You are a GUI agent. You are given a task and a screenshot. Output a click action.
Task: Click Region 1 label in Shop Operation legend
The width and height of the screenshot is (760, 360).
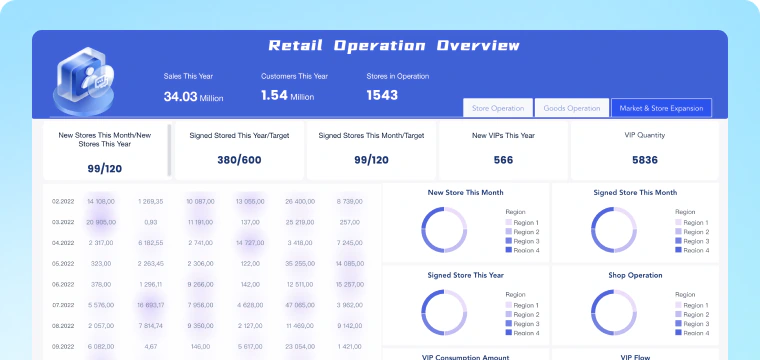(696, 305)
